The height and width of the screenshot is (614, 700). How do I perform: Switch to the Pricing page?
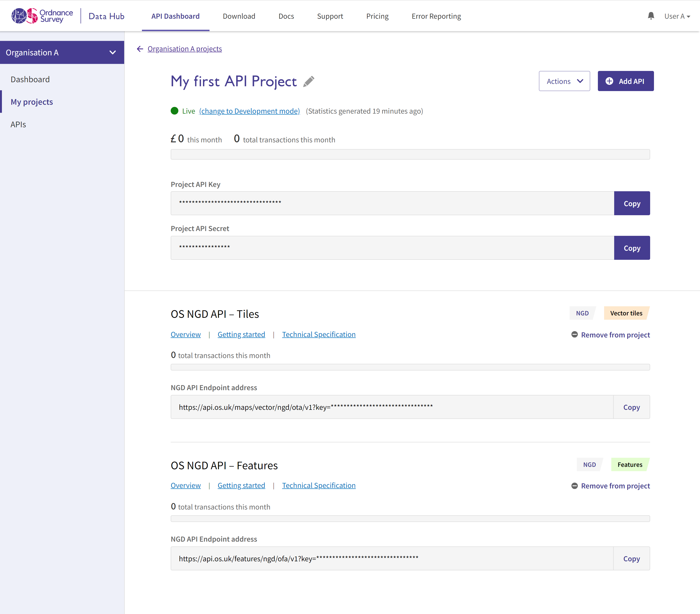pyautogui.click(x=377, y=16)
